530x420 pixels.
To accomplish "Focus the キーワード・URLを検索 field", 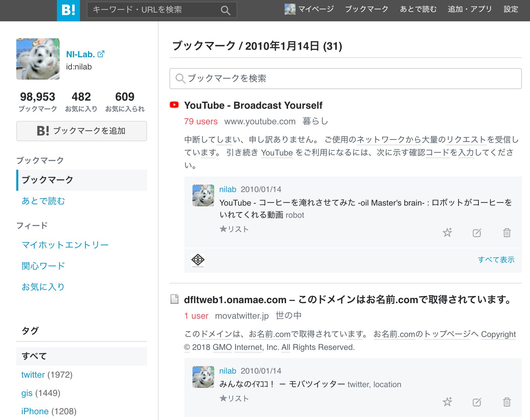I will pyautogui.click(x=154, y=10).
